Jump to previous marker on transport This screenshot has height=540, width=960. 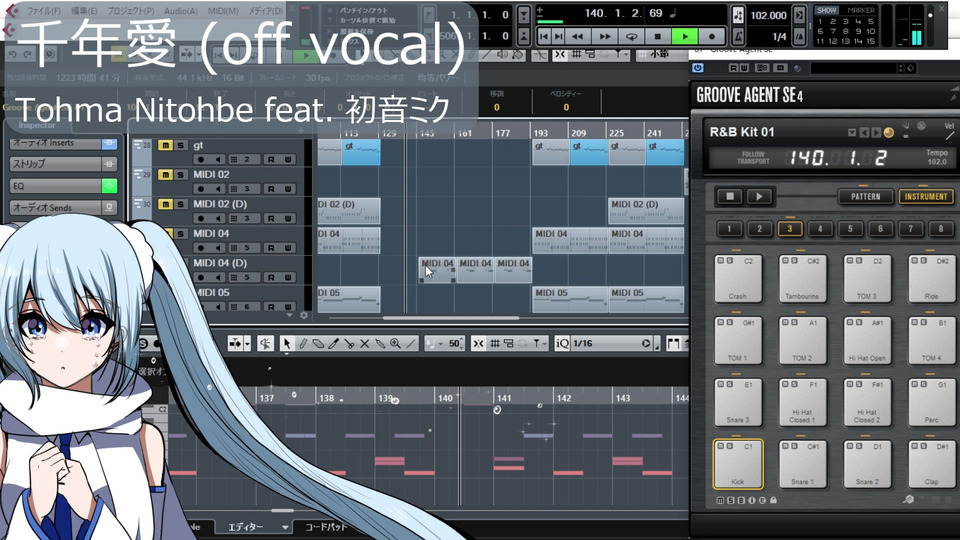click(544, 37)
